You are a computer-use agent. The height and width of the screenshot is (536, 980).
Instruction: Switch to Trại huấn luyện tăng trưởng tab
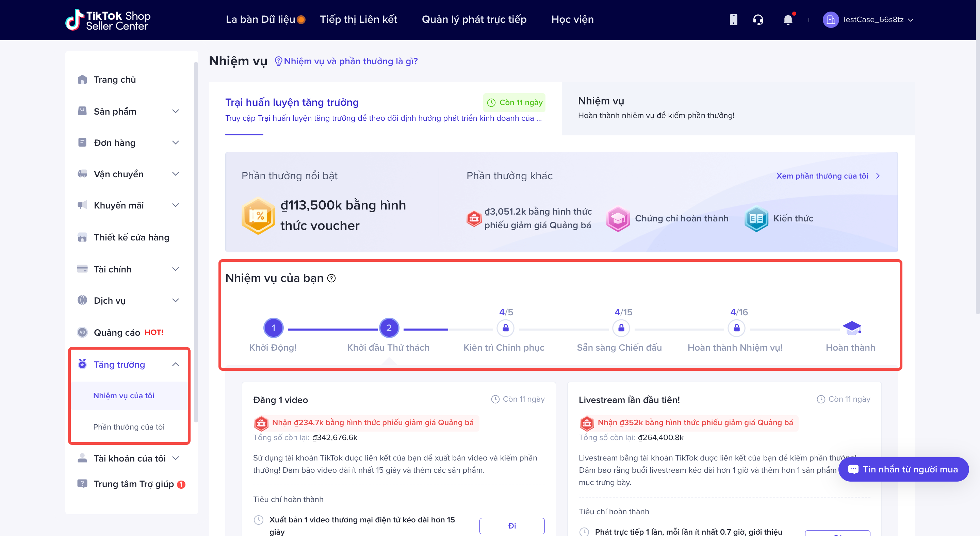click(x=292, y=102)
